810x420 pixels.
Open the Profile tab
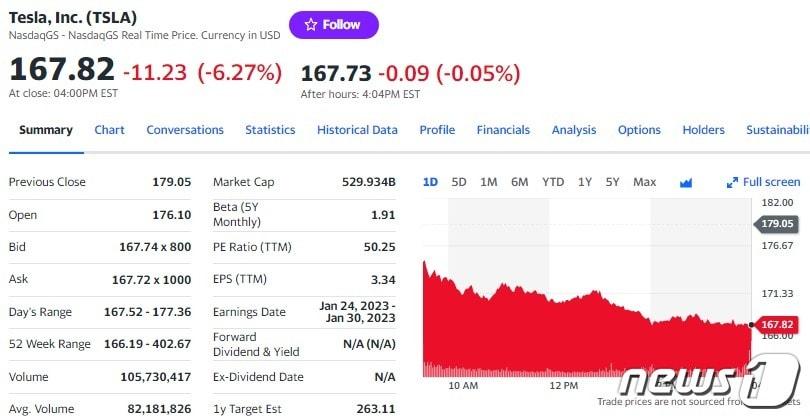click(437, 130)
